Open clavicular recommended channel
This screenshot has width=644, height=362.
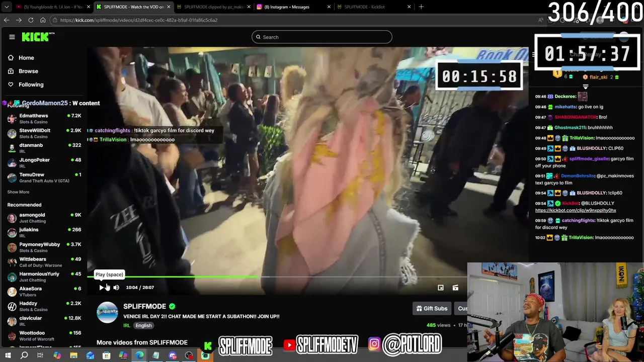pos(44,321)
